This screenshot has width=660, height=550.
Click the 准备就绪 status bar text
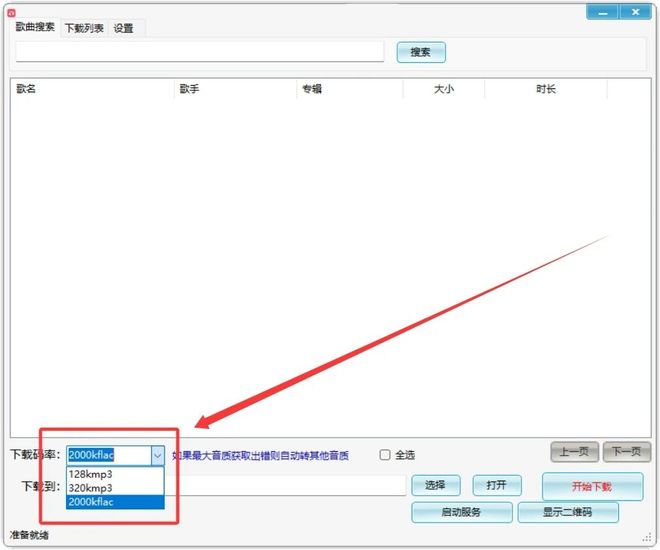29,535
